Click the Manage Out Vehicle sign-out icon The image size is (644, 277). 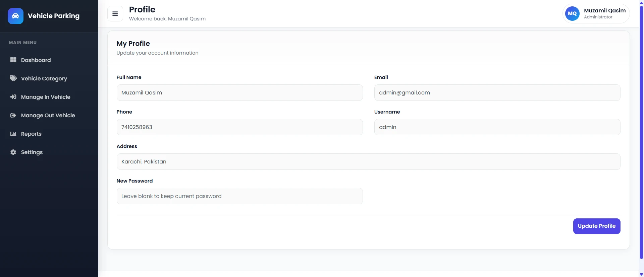pyautogui.click(x=13, y=115)
